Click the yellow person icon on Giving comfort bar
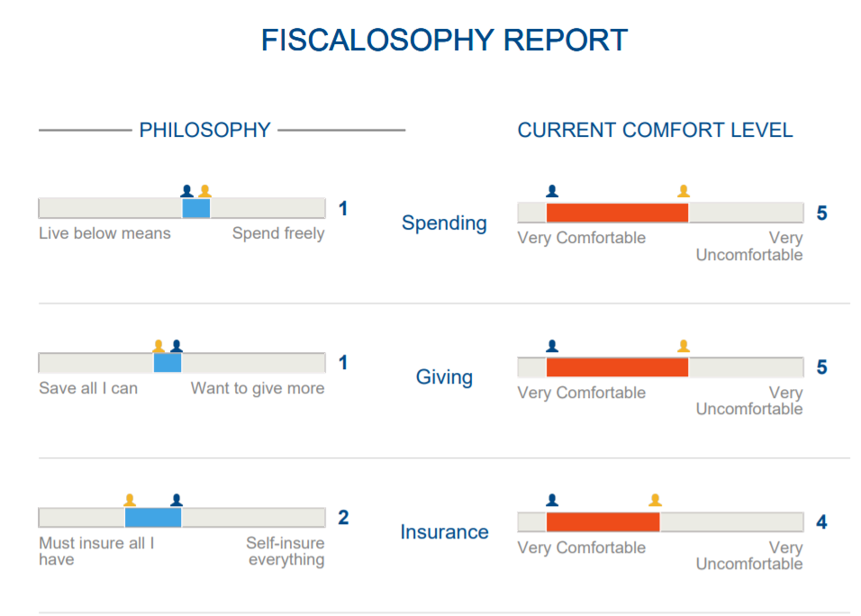Viewport: 861px width, 616px height. (x=684, y=346)
